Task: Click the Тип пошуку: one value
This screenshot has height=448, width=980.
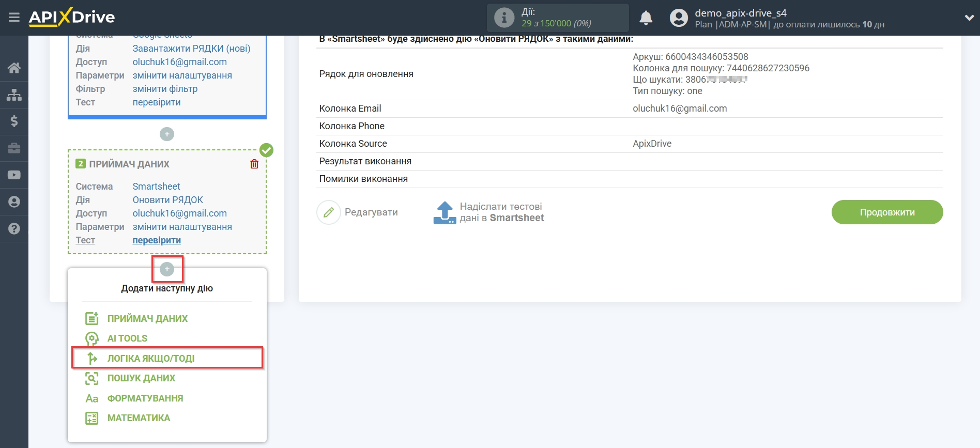Action: [x=667, y=91]
